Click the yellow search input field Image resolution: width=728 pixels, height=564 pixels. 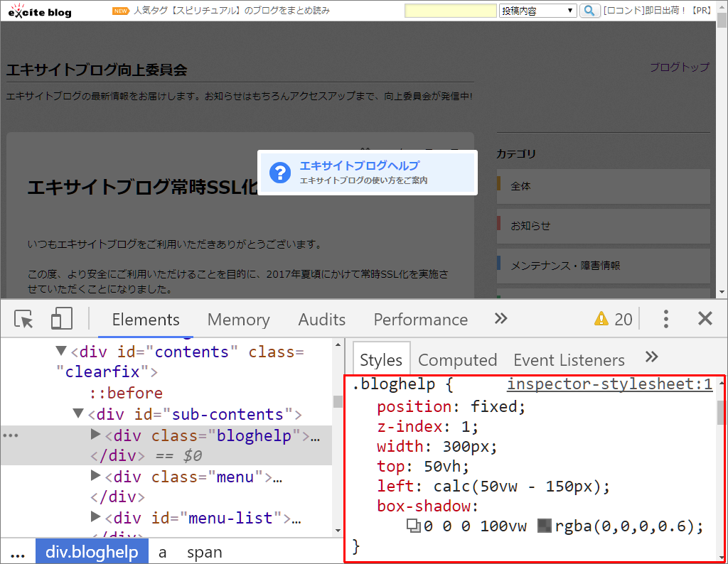coord(450,11)
